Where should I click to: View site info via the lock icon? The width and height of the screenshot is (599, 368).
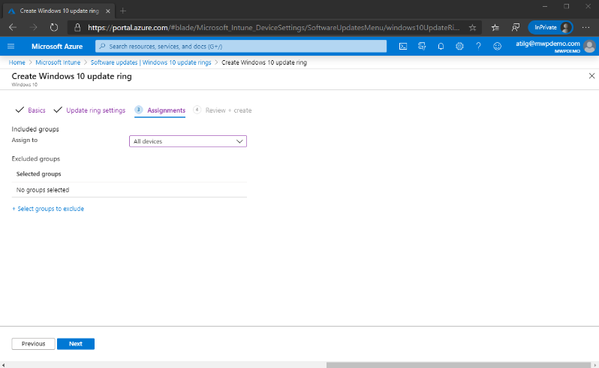click(x=77, y=28)
